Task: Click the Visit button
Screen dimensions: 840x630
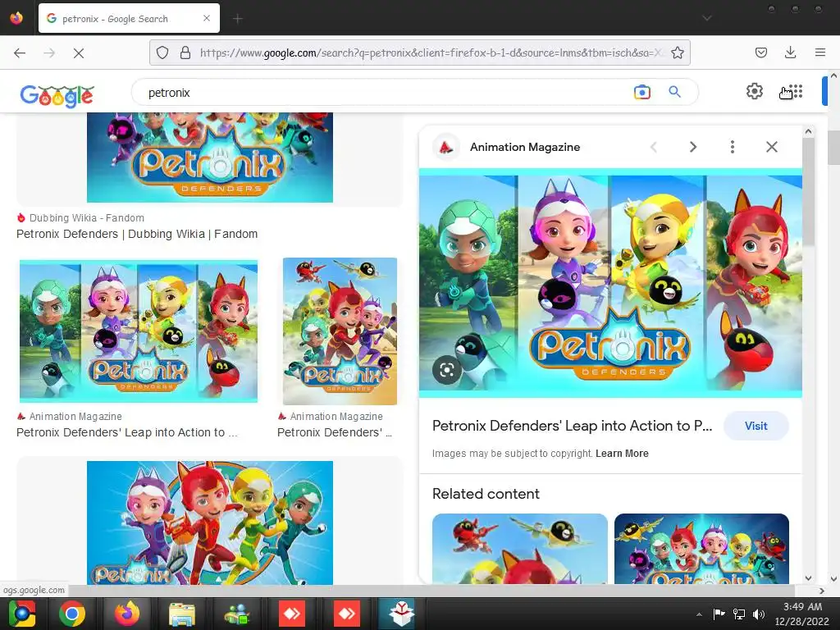Action: (756, 426)
